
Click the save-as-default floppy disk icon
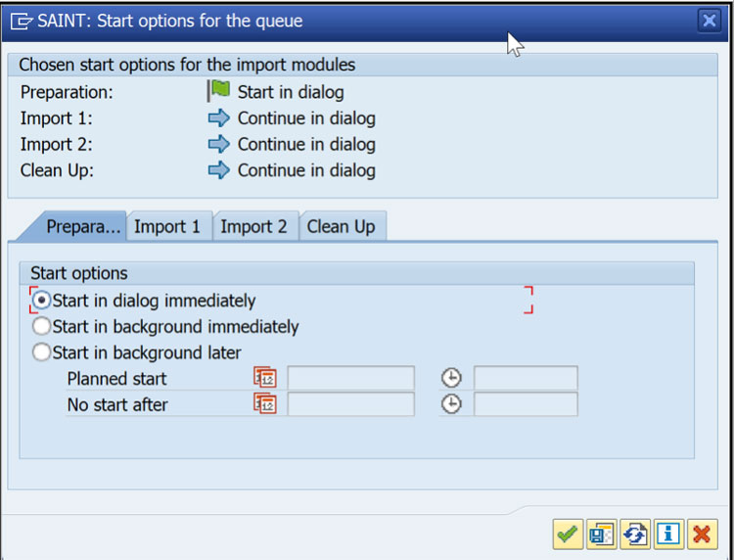601,534
